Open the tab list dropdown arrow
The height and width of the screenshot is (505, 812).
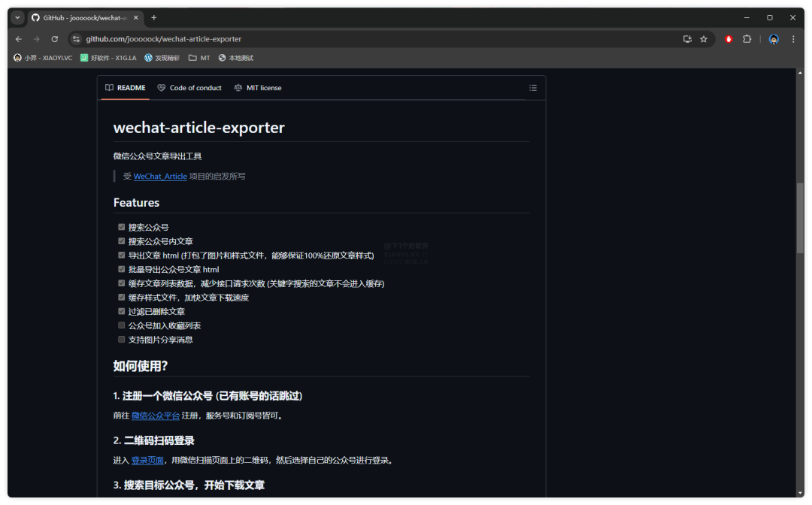(17, 17)
